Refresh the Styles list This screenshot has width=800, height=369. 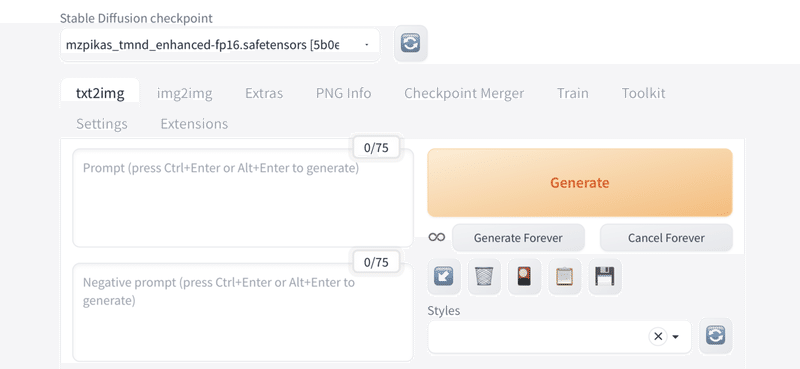[x=715, y=336]
